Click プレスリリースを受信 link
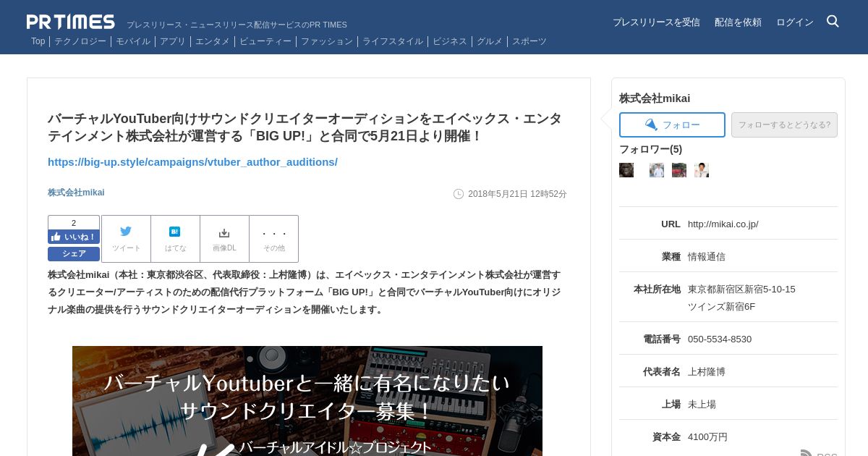This screenshot has width=868, height=456. [656, 22]
